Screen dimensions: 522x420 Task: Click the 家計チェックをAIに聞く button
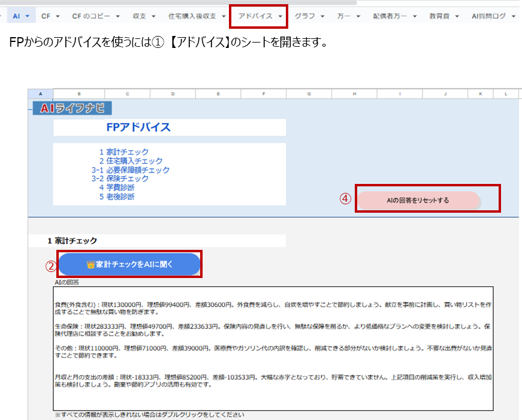pos(129,264)
